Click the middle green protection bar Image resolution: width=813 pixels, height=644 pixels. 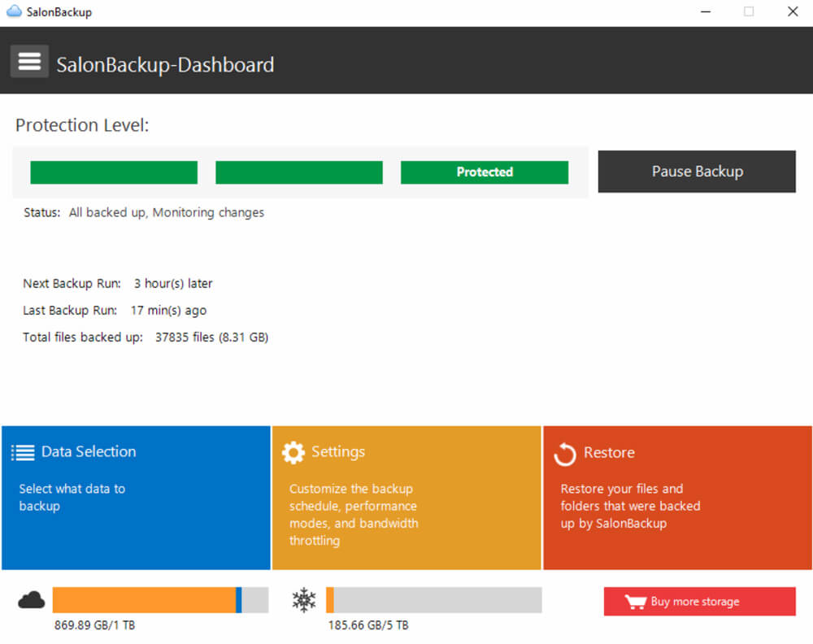coord(299,172)
